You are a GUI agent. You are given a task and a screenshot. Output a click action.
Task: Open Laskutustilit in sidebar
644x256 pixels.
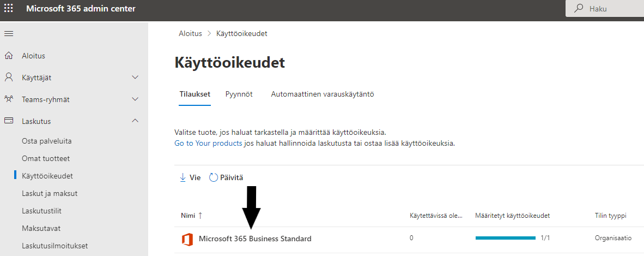41,211
